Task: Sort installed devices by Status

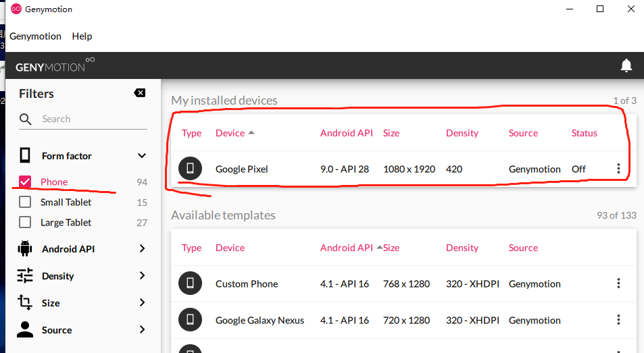Action: (x=585, y=133)
